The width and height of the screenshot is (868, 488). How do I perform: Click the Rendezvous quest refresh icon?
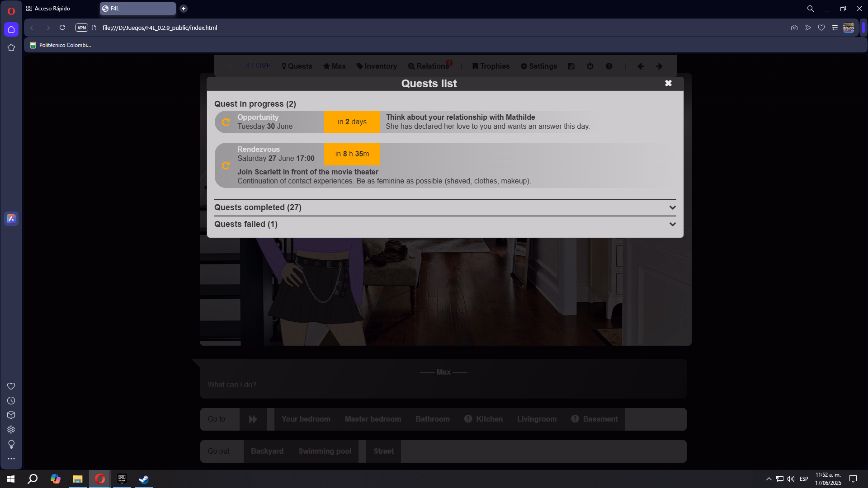coord(226,166)
